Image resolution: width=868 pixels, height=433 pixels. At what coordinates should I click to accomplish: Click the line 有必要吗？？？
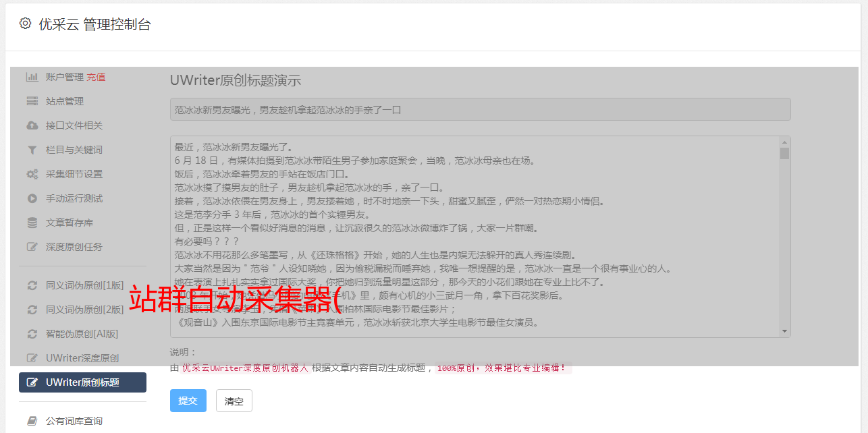point(207,241)
